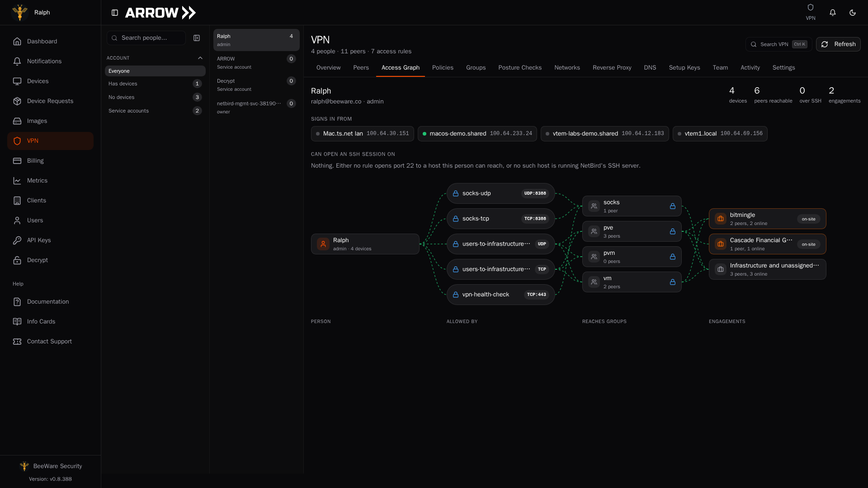The width and height of the screenshot is (868, 488).
Task: Open Decrypt page in sidebar
Action: (50, 260)
